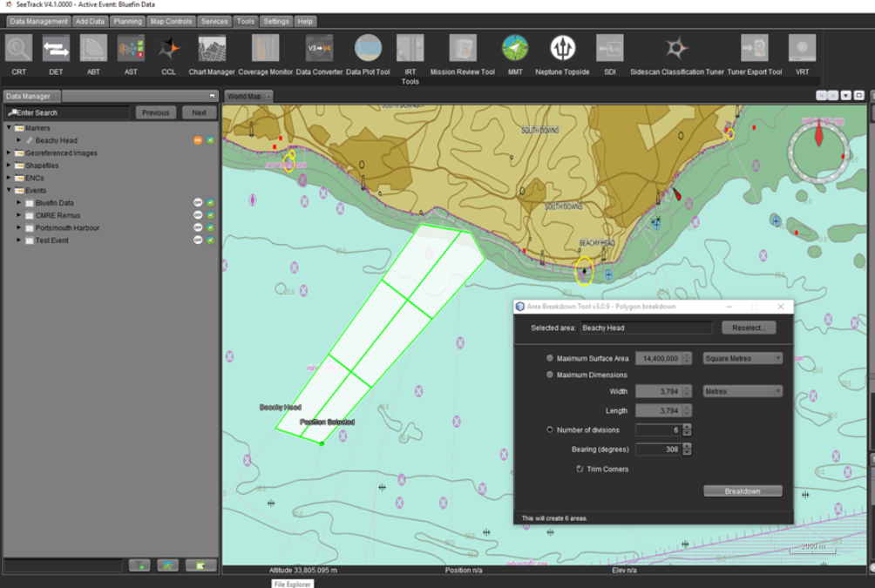The height and width of the screenshot is (588, 875).
Task: Open the SDI tool
Action: pos(609,48)
